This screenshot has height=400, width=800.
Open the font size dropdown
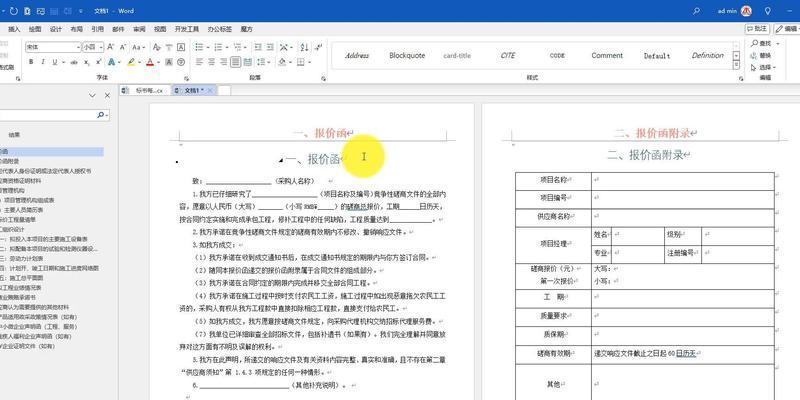101,47
